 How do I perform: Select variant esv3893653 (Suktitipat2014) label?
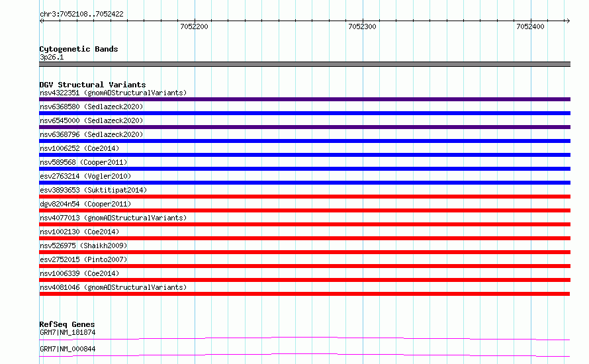click(x=93, y=190)
